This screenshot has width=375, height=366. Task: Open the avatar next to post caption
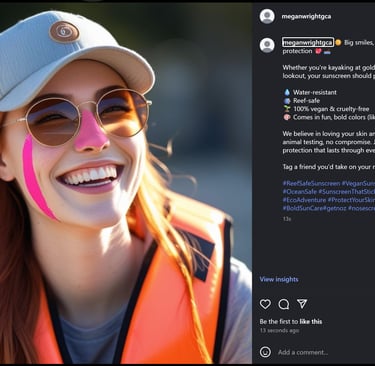tap(267, 45)
